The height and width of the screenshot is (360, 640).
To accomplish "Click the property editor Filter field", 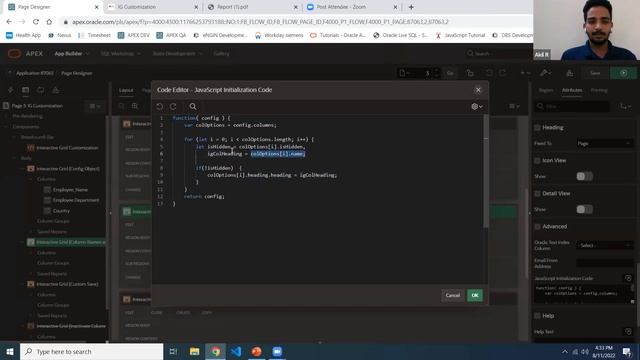I will point(572,106).
